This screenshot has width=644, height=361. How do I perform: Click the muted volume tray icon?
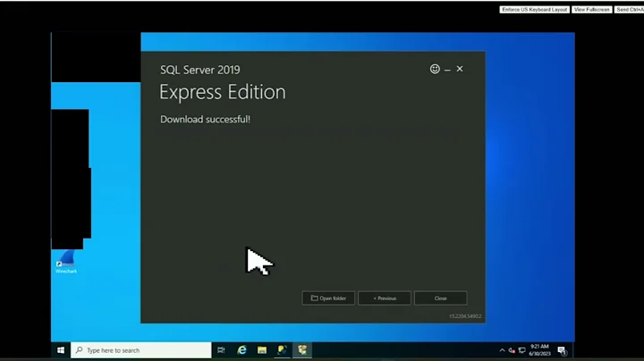512,350
